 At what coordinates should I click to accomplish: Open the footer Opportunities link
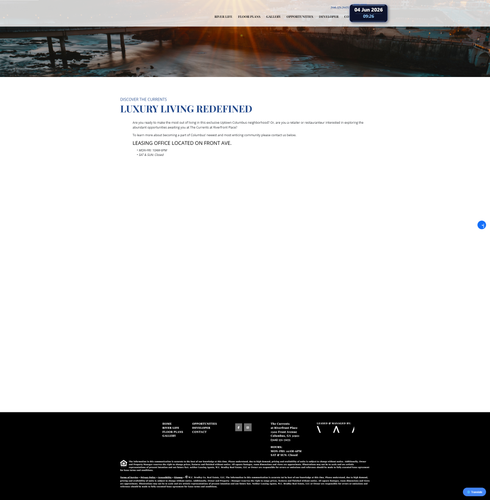(204, 424)
